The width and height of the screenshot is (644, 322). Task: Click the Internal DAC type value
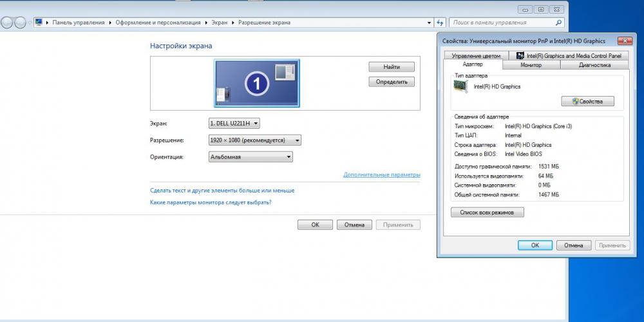513,135
